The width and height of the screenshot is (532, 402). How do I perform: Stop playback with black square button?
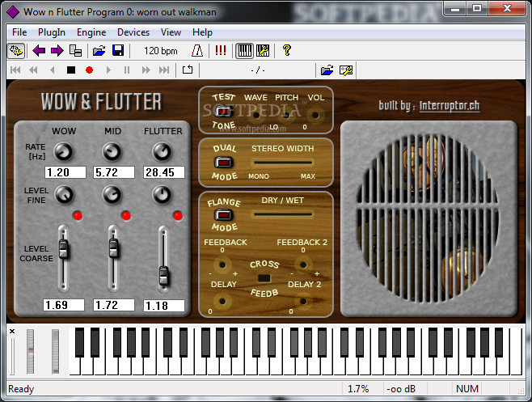pos(71,70)
